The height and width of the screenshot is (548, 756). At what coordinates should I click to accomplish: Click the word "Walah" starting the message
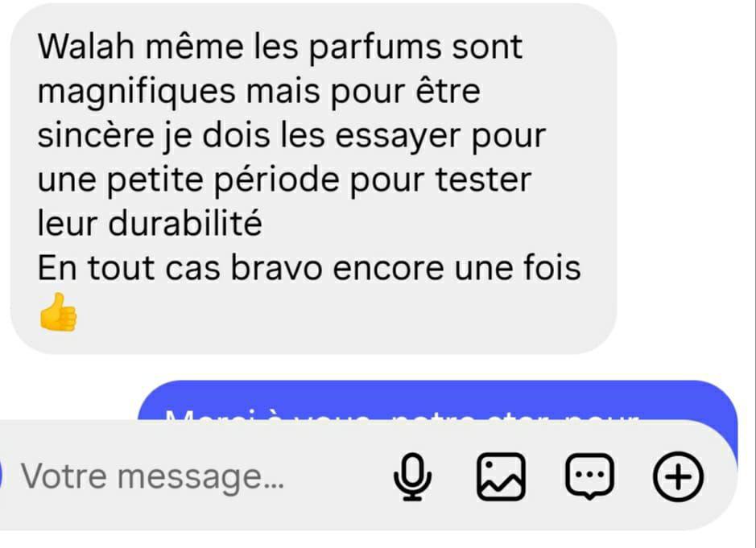click(x=86, y=47)
